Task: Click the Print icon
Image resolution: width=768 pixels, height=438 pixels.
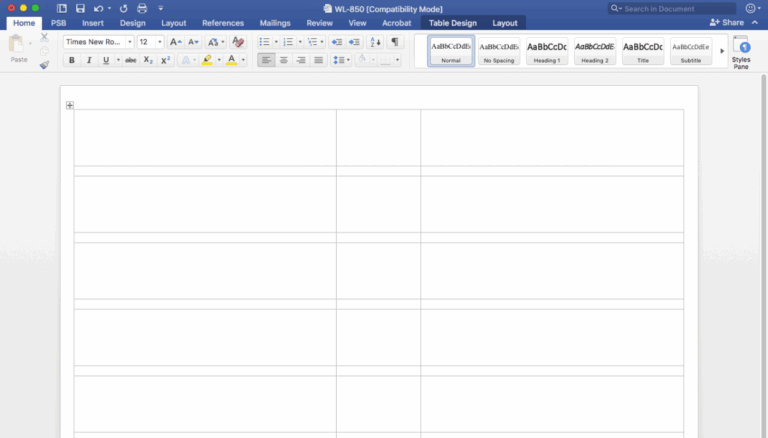Action: 142,8
